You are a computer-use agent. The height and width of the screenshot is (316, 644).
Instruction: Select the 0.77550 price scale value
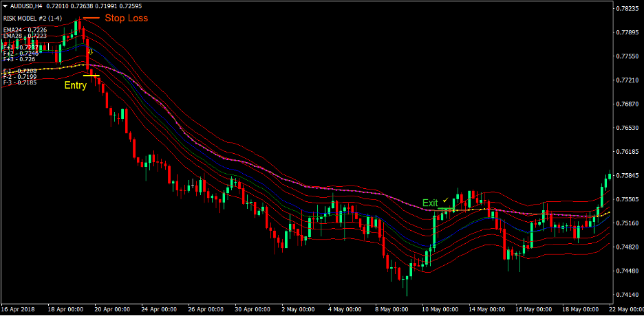click(628, 56)
